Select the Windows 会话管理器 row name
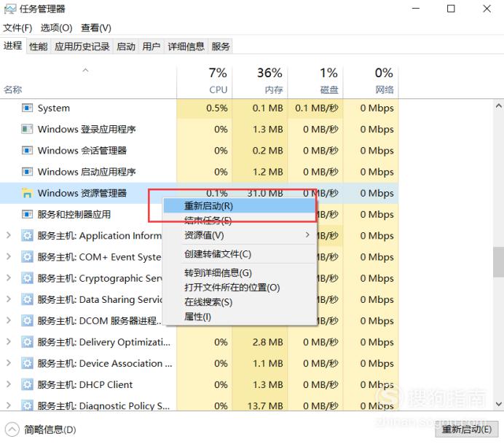This screenshot has width=504, height=447. tap(82, 151)
